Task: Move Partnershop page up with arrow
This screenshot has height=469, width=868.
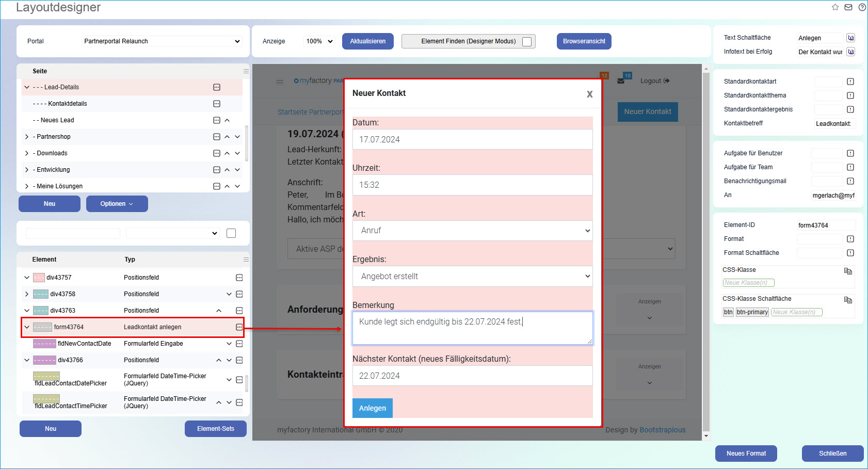Action: [x=227, y=137]
